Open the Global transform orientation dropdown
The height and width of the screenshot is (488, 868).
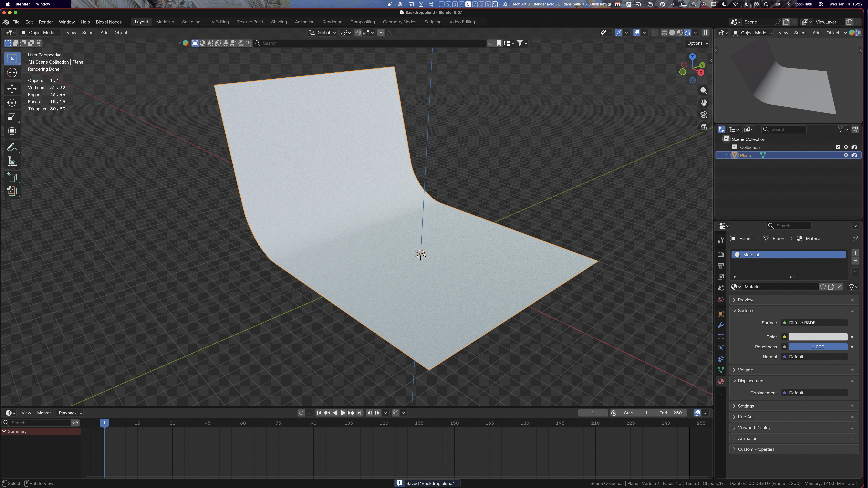coord(323,33)
